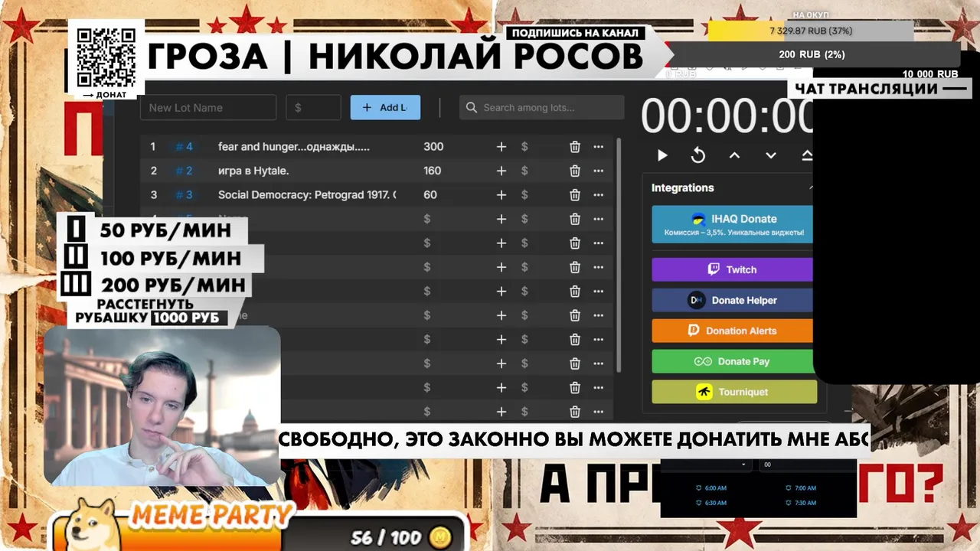Add amount to fear and hunger lot
This screenshot has height=551, width=980.
coord(501,147)
